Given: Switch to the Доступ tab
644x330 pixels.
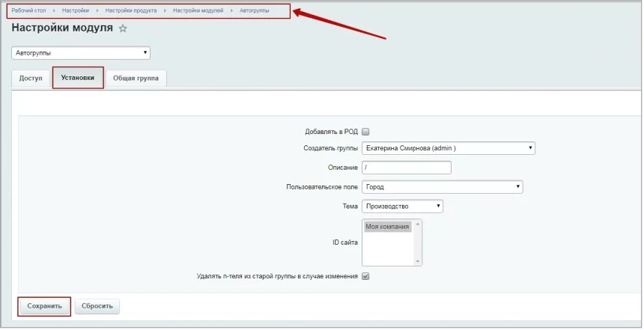Looking at the screenshot, I should 31,79.
